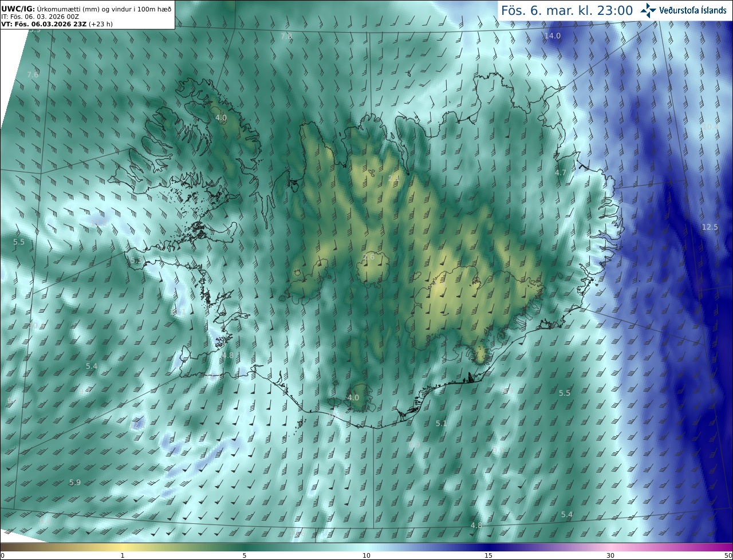The width and height of the screenshot is (733, 560).
Task: Click the color bar tick label 30
Action: pos(610,555)
